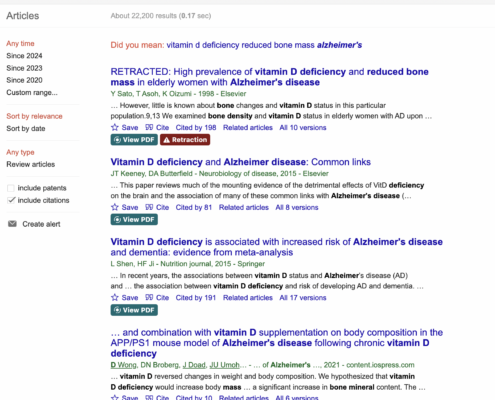The width and height of the screenshot is (495, 400).
Task: Open Vitamin D deficiency and Alzheimer disease: Common links
Action: pos(241,162)
